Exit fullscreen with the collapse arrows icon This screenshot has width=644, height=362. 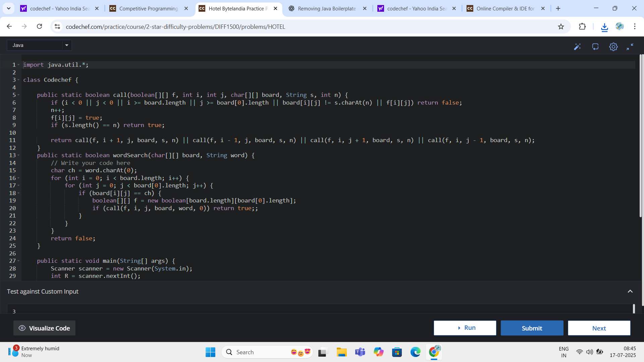click(630, 47)
